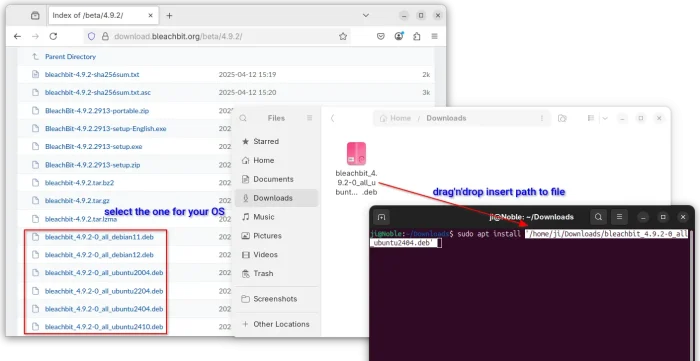Open Starred in Files sidebar
The width and height of the screenshot is (700, 361).
point(276,141)
